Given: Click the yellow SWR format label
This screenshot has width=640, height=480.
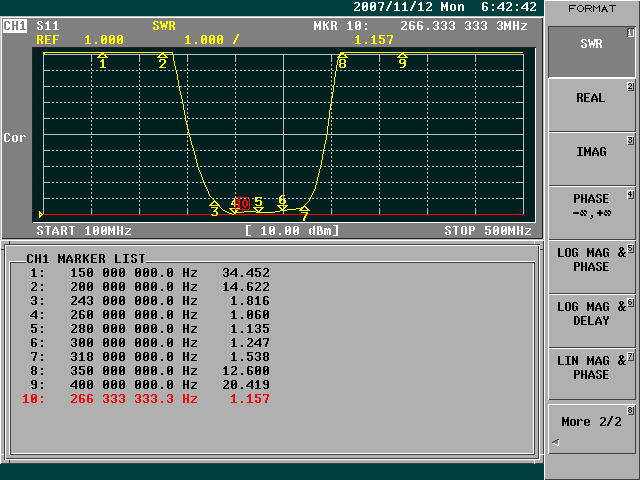Looking at the screenshot, I should click(164, 26).
